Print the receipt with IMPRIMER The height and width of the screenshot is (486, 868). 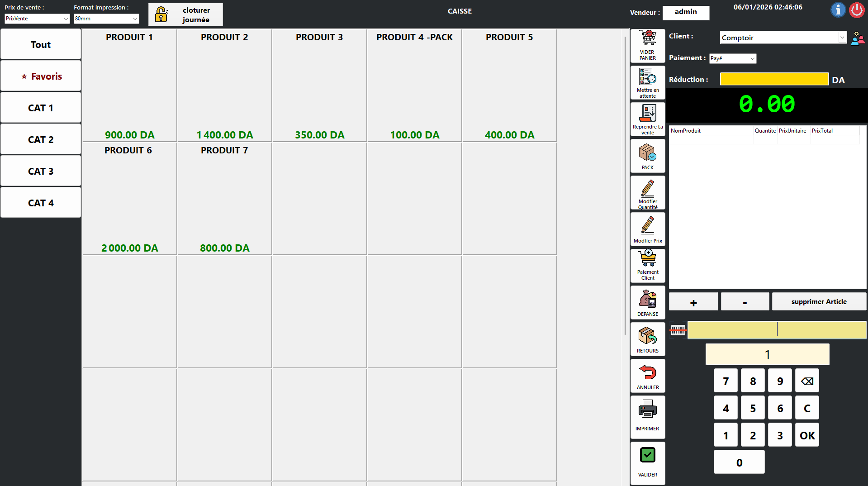[x=647, y=416]
